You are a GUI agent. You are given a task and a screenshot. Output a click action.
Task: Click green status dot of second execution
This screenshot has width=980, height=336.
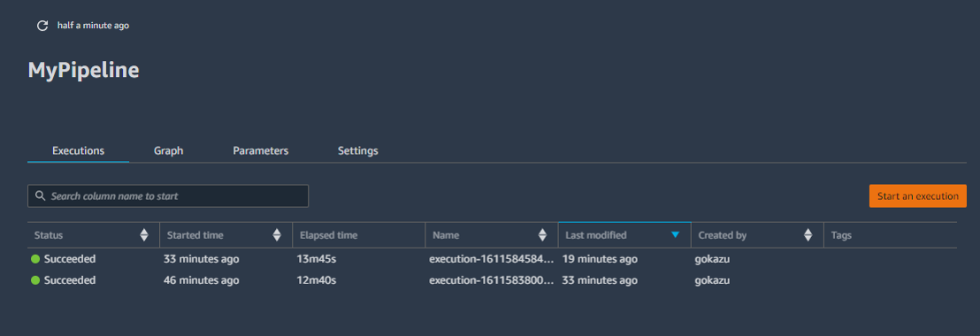(35, 280)
